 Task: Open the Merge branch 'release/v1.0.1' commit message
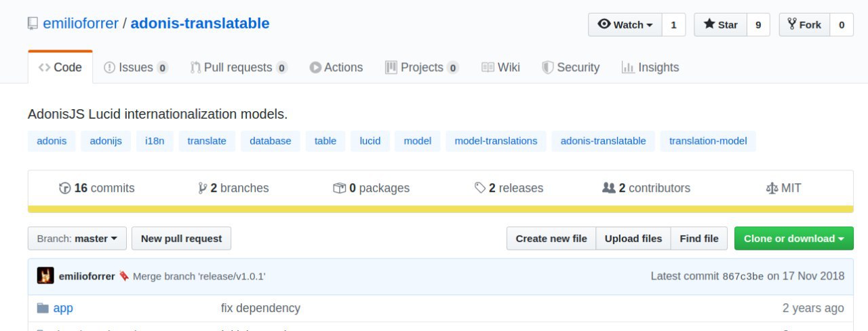pyautogui.click(x=199, y=276)
